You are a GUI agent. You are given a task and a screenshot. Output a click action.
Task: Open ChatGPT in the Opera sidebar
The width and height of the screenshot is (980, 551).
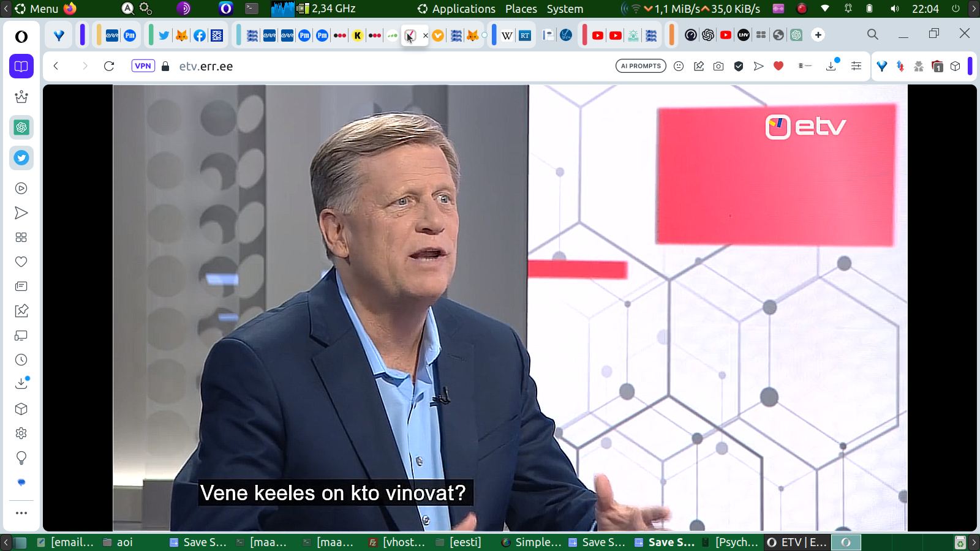pyautogui.click(x=21, y=127)
